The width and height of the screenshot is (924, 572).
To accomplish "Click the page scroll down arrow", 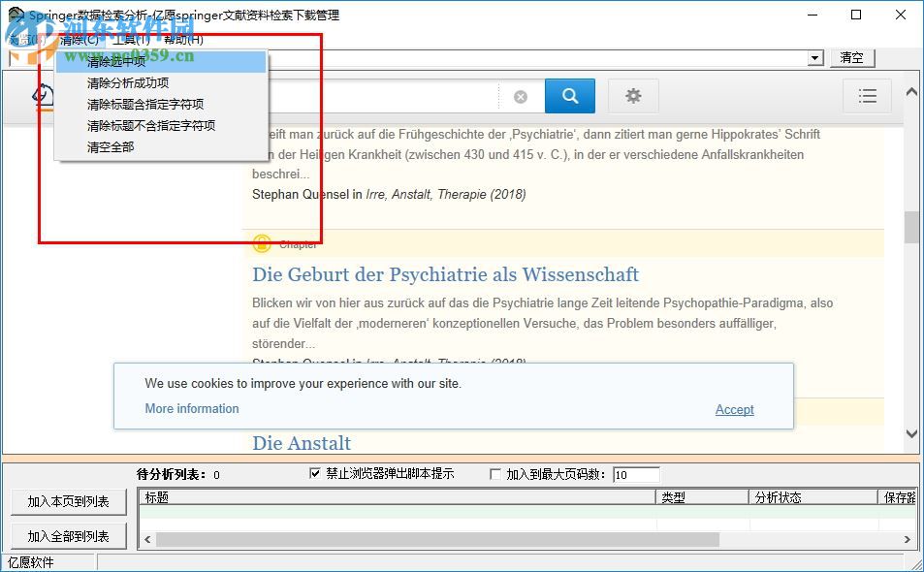I will tap(911, 433).
